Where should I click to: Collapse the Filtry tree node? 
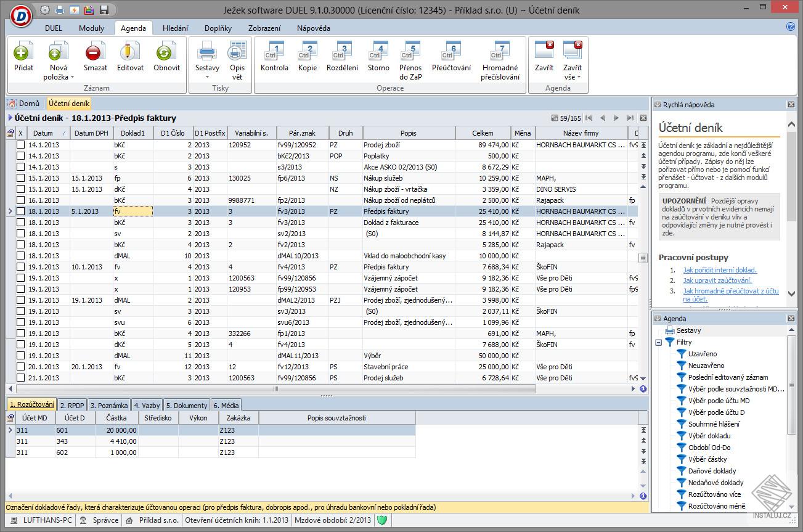point(659,342)
